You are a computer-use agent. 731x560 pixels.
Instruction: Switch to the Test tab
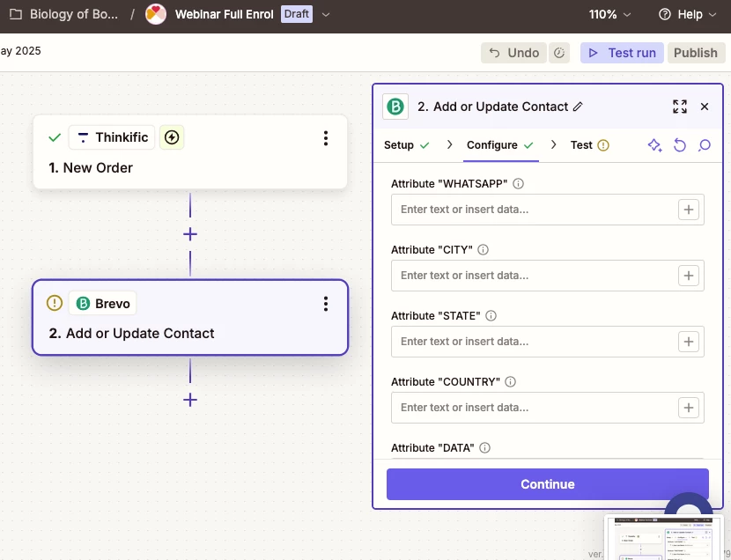pyautogui.click(x=590, y=145)
